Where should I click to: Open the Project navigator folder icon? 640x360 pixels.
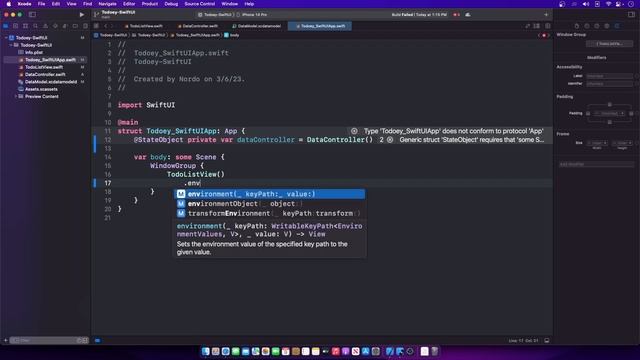(6, 26)
